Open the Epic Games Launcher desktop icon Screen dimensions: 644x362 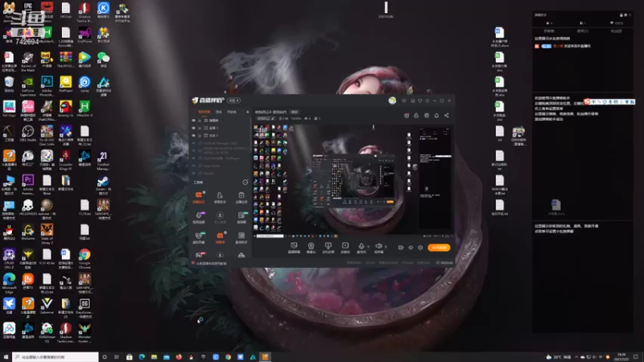coord(28,10)
